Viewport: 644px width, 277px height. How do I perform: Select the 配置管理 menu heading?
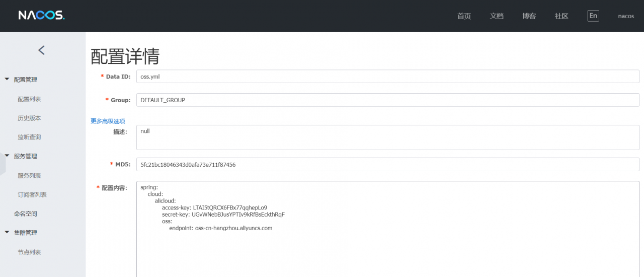(26, 80)
